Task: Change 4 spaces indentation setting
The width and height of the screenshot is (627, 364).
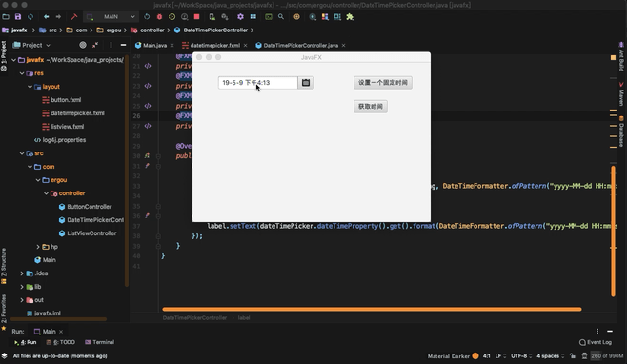Action: pos(550,356)
